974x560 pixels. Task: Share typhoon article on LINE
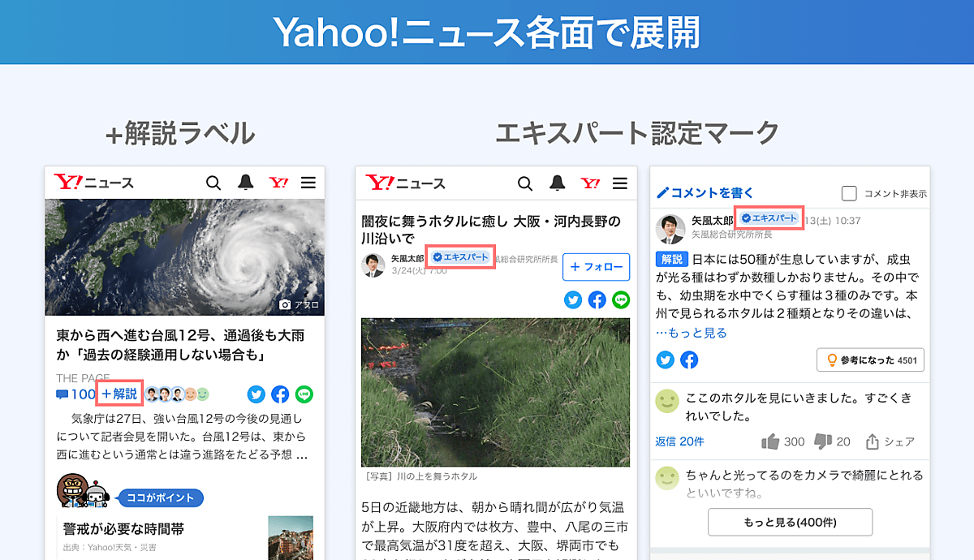click(x=304, y=394)
